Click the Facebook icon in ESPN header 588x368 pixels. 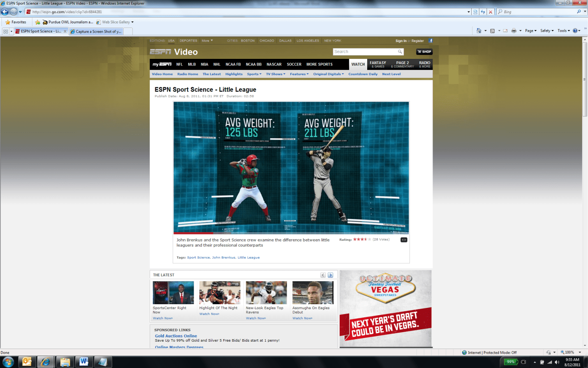[x=430, y=40]
